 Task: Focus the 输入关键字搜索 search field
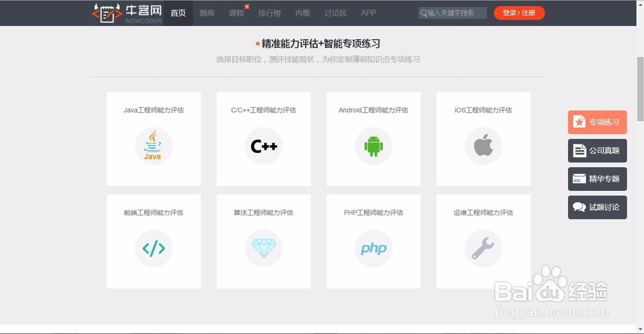[x=453, y=13]
